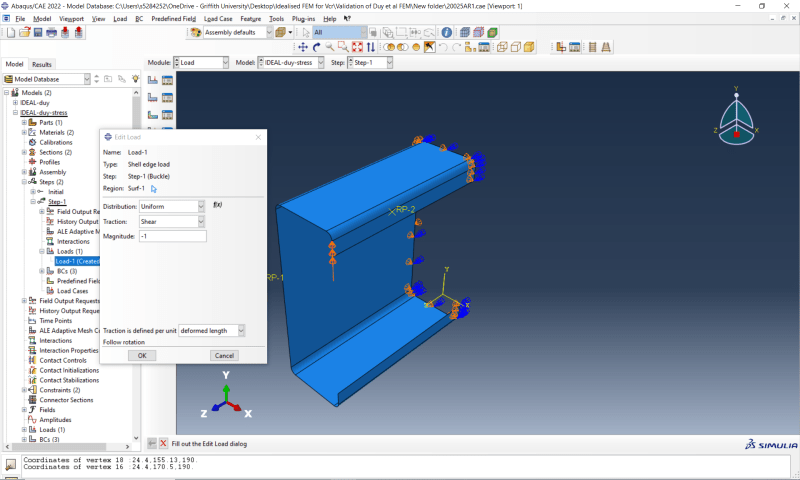The height and width of the screenshot is (480, 800).
Task: Collapse the Steps (2) node
Action: pyautogui.click(x=24, y=182)
